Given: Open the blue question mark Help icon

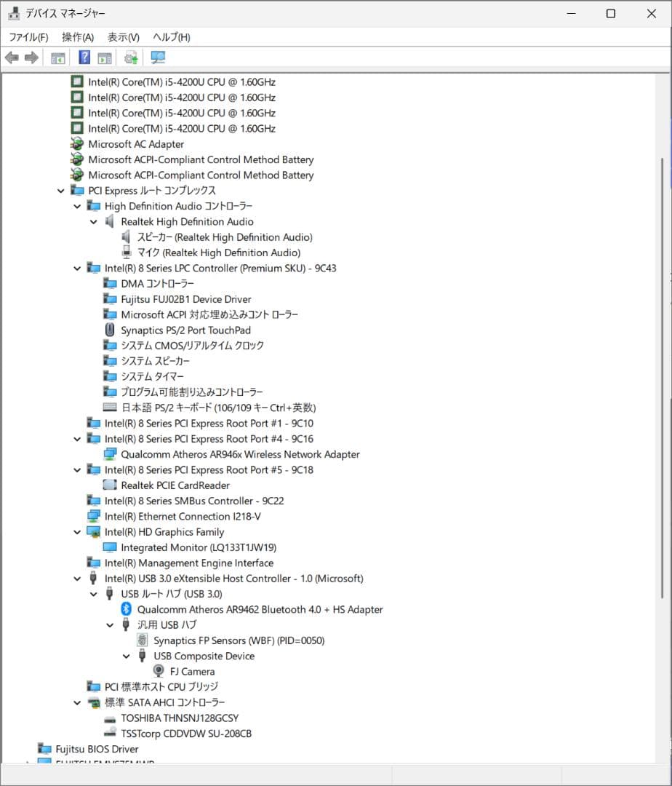Looking at the screenshot, I should (84, 57).
